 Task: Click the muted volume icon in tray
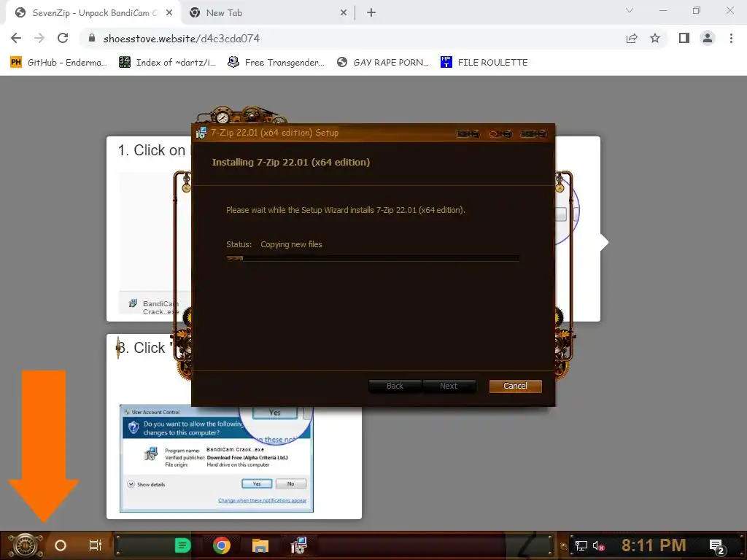click(x=598, y=545)
